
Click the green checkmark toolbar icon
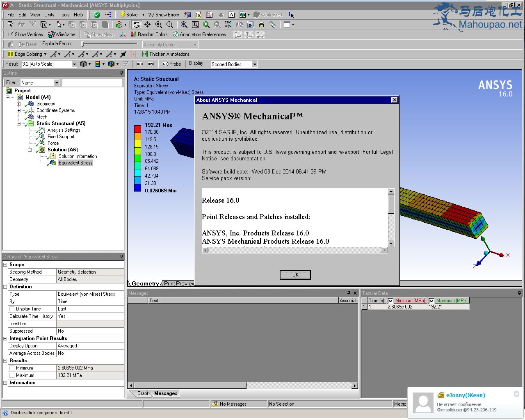(97, 15)
